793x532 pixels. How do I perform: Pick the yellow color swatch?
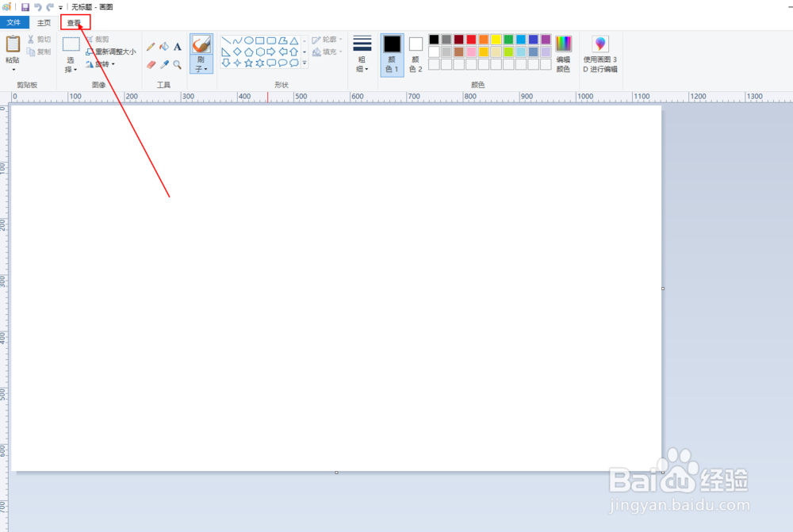496,40
